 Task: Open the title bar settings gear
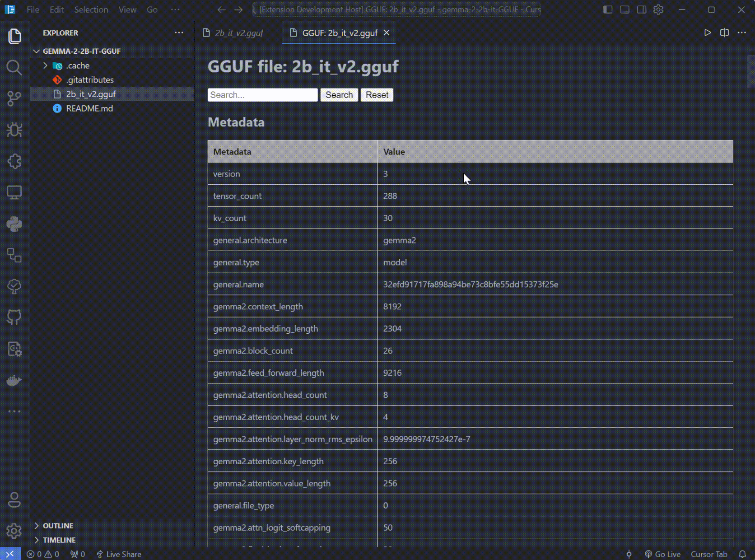click(x=658, y=9)
